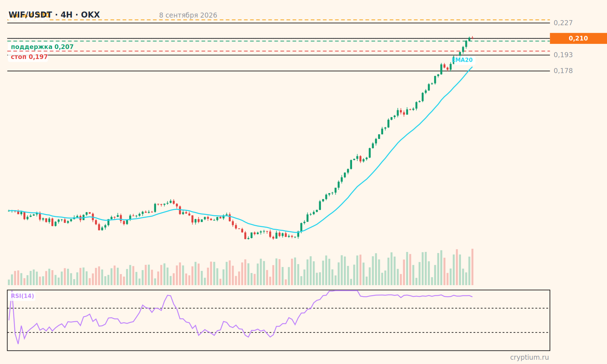Click the green "поддержка 0,207" support label

42,47
